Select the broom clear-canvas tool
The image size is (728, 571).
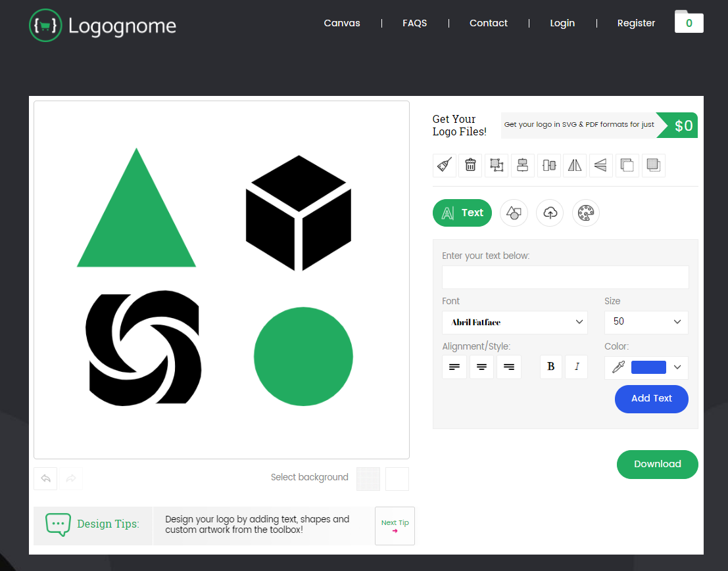pos(444,165)
